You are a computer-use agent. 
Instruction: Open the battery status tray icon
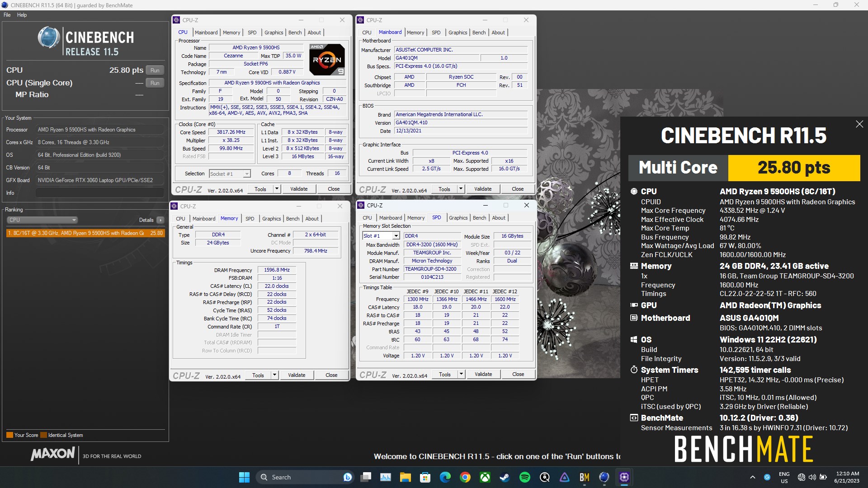point(823,477)
